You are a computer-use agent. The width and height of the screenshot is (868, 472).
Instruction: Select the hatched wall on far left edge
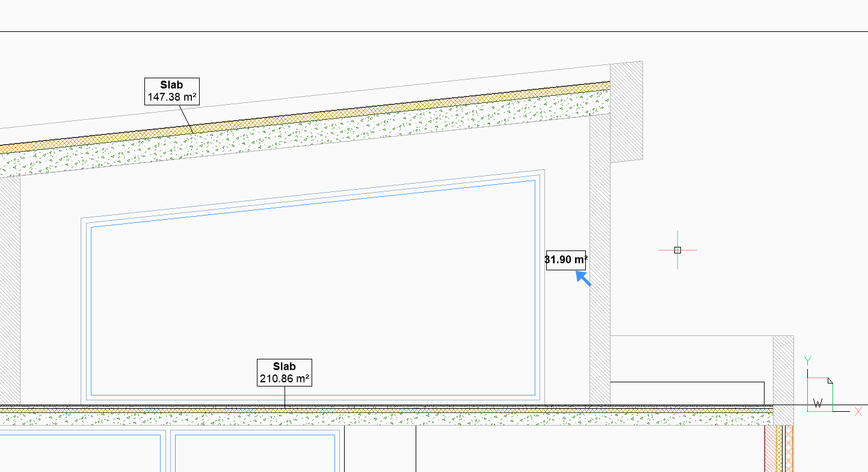pyautogui.click(x=10, y=289)
